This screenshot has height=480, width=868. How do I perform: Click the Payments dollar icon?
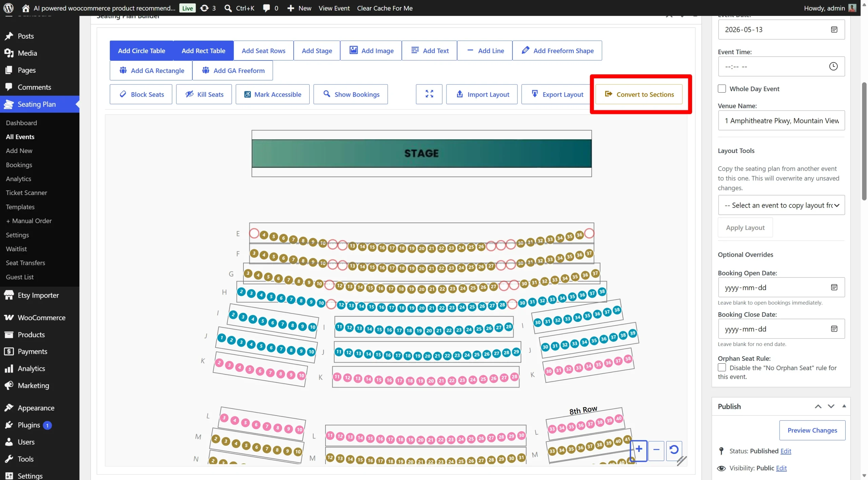click(9, 351)
